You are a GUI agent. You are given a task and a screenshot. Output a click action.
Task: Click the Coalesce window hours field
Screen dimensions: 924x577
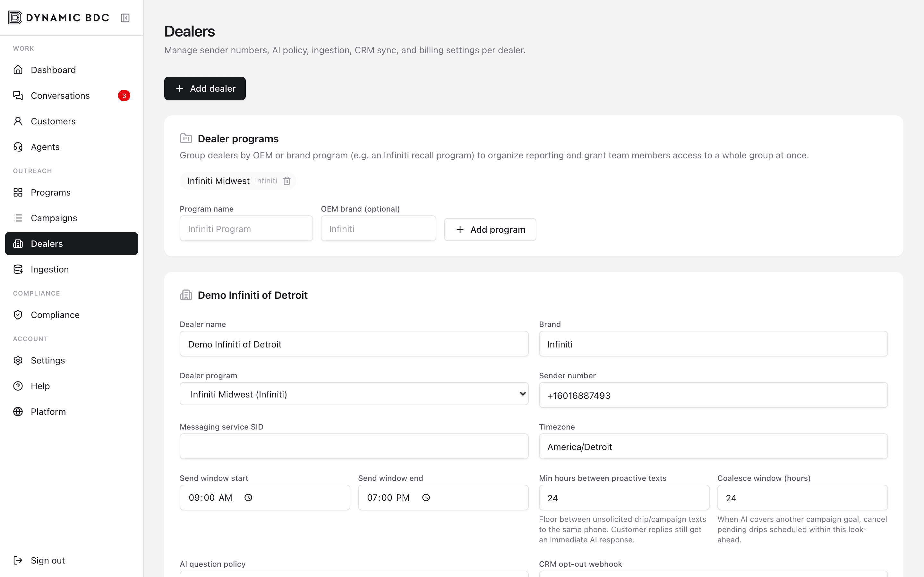click(803, 498)
